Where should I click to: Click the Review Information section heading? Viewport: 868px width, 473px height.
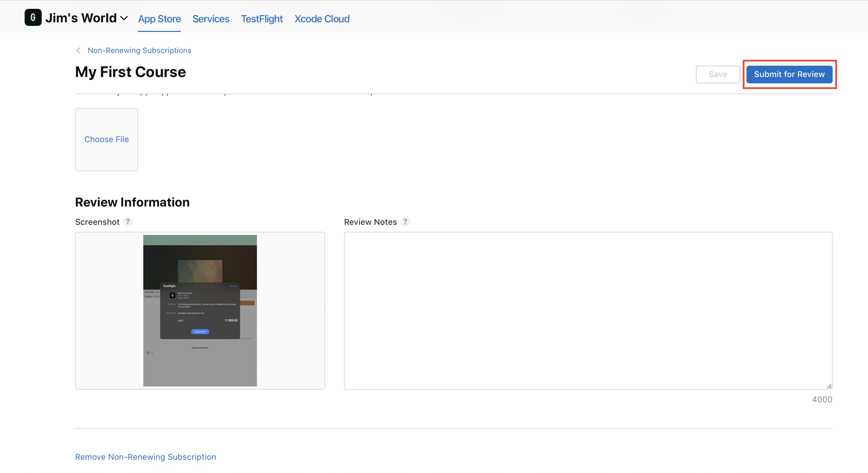[x=132, y=202]
